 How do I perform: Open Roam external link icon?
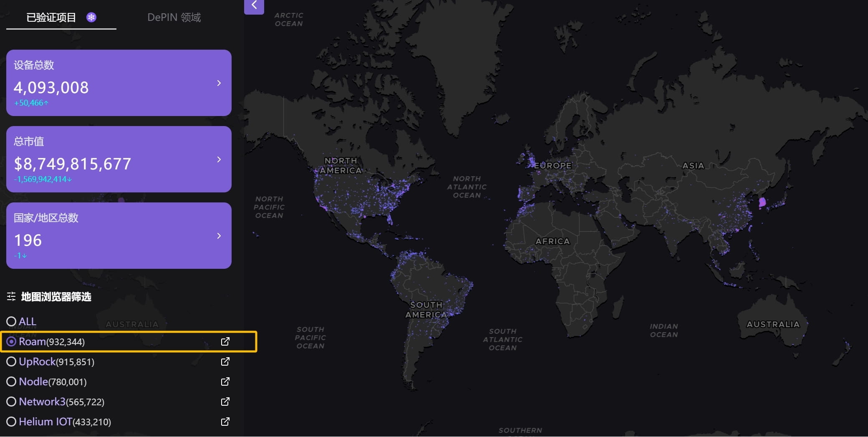(x=225, y=341)
